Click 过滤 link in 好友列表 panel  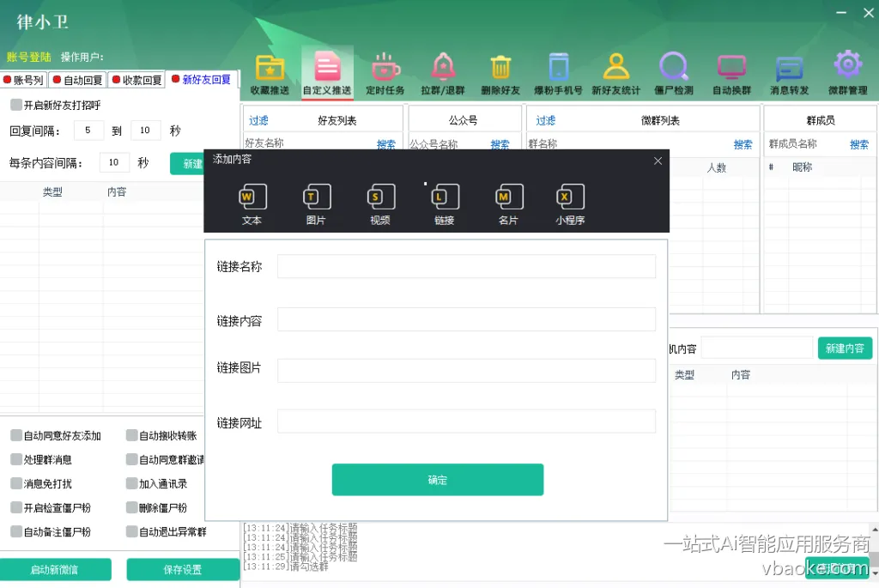(258, 120)
